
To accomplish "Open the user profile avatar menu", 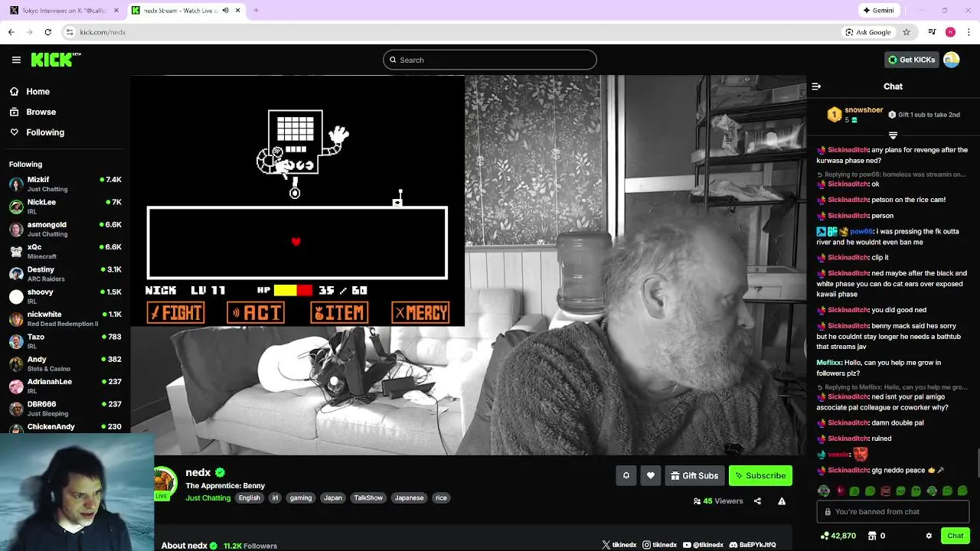I will [x=952, y=60].
